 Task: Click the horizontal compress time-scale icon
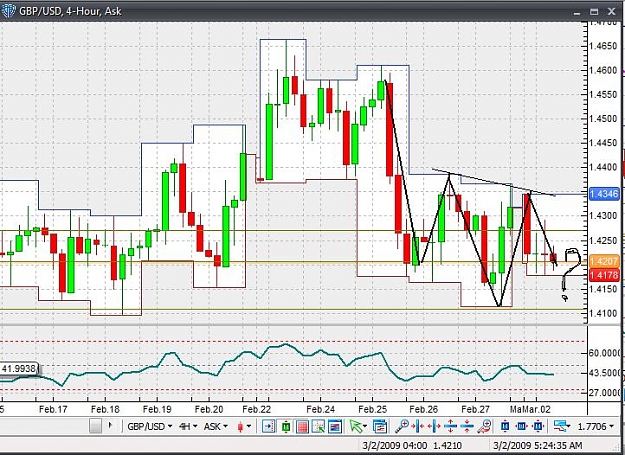(418, 427)
